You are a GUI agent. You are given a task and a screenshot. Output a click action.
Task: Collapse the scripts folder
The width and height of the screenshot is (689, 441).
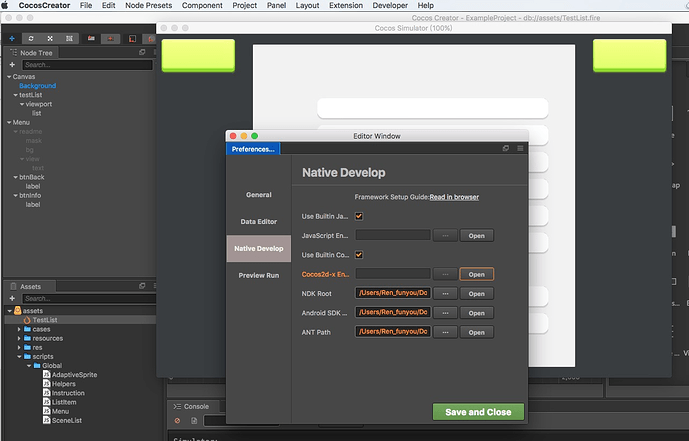click(x=19, y=357)
